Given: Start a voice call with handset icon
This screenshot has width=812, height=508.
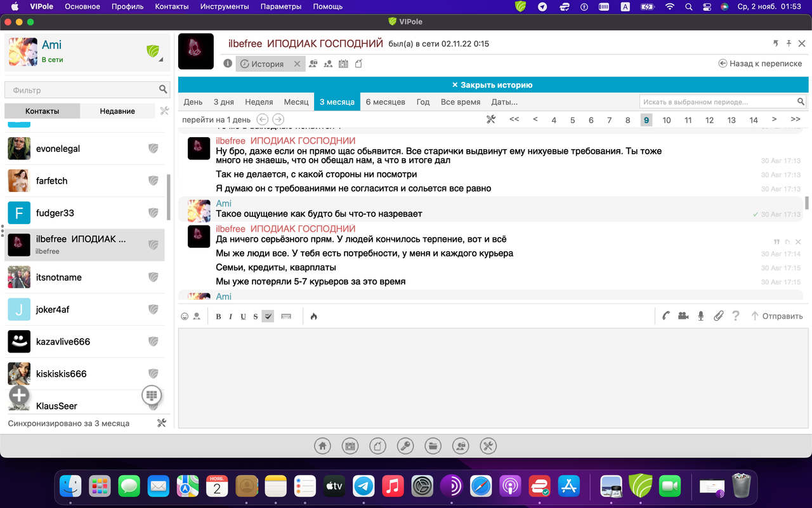Looking at the screenshot, I should tap(666, 316).
